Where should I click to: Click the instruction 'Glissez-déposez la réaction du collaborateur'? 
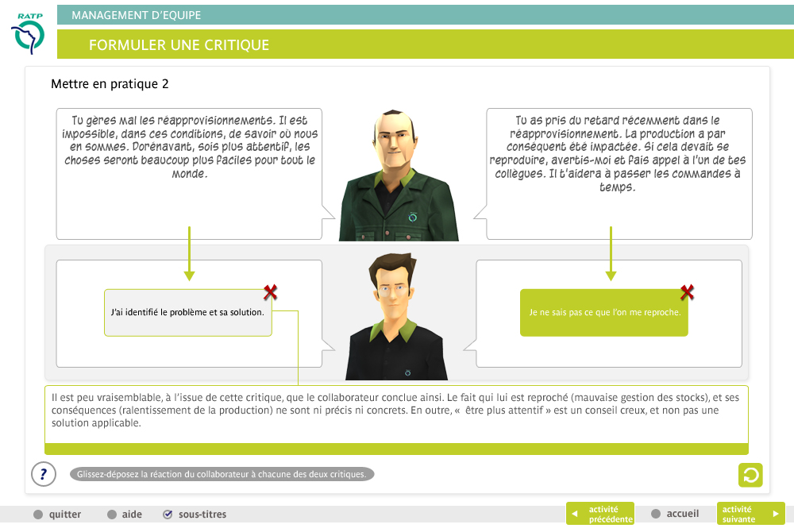click(x=222, y=474)
